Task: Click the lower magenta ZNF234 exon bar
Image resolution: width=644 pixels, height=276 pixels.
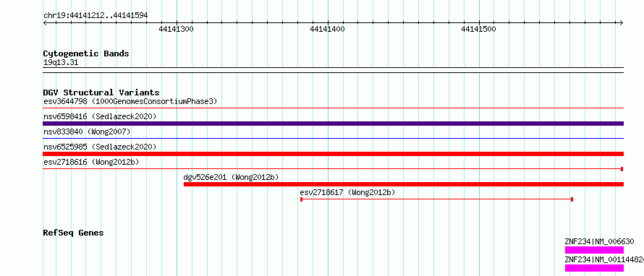Action: click(x=594, y=268)
